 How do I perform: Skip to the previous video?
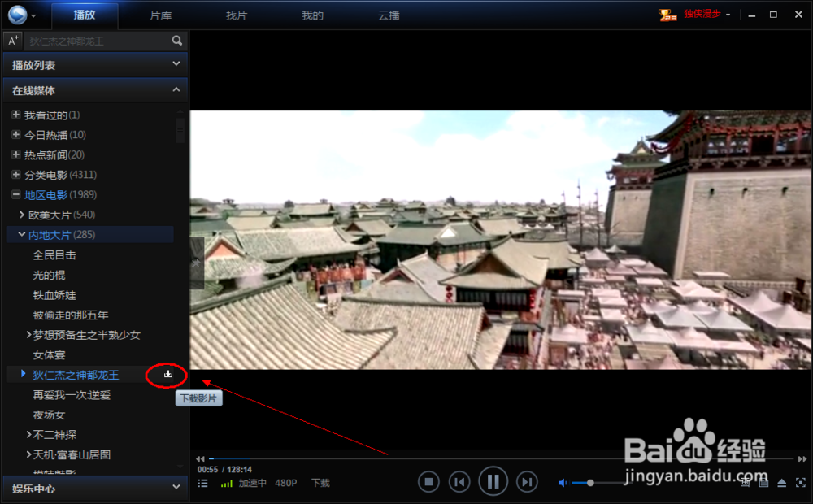point(459,482)
